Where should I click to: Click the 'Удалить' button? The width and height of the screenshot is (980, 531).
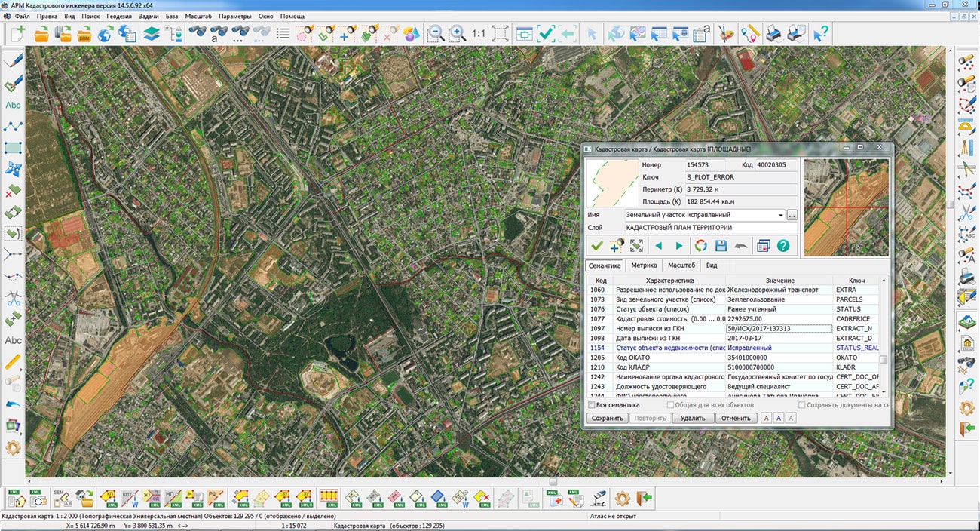coord(692,418)
